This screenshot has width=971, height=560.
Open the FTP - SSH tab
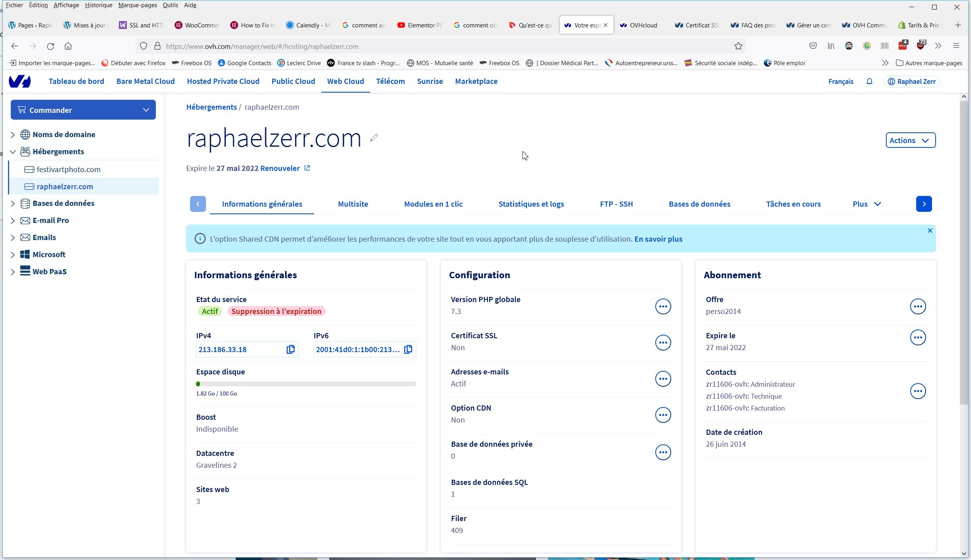pos(616,204)
